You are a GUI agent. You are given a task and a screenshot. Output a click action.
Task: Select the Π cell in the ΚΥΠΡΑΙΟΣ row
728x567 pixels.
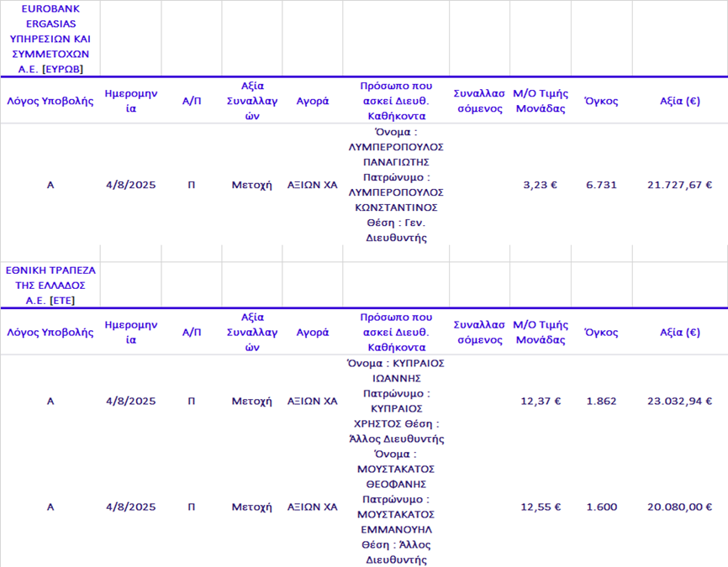[x=192, y=401]
